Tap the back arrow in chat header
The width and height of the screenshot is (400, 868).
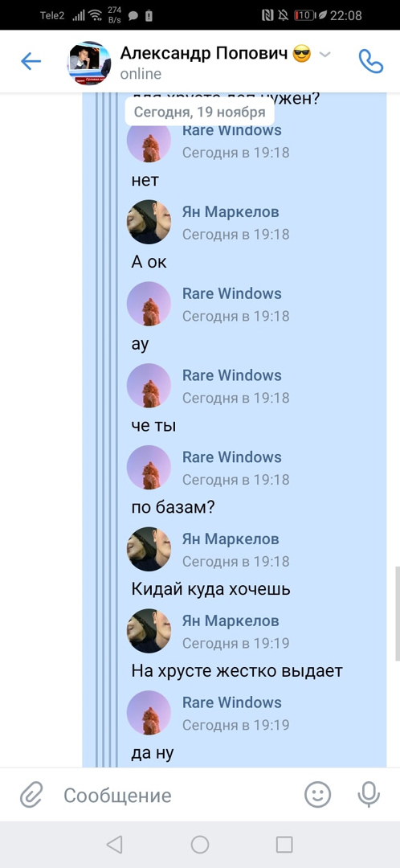31,61
